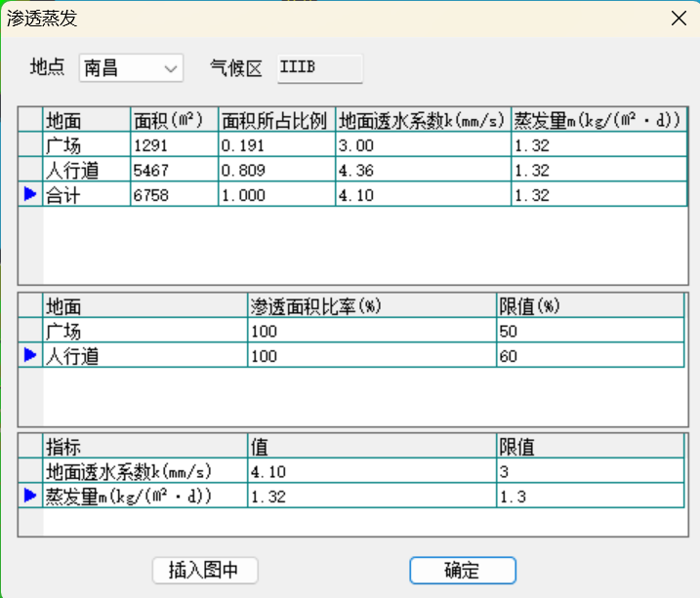Click the 蒸发量 row's blue arrow marker
The image size is (700, 598).
pos(30,497)
